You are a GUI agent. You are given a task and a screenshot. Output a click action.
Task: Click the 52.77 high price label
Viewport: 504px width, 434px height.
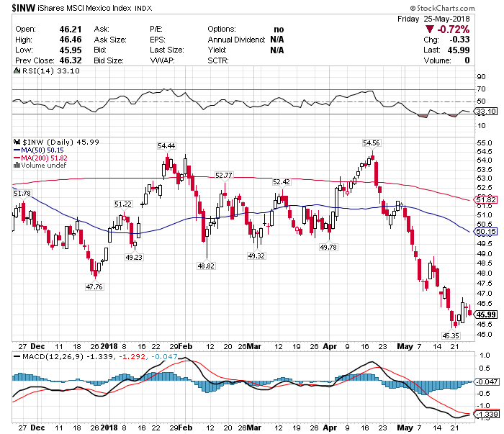[x=224, y=176]
